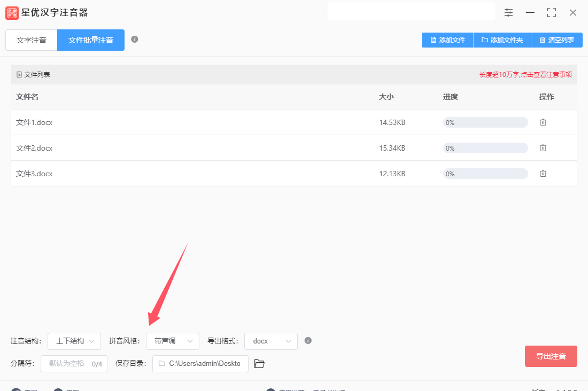
Task: Click the info icon after 导出格式 dropdown
Action: point(308,341)
